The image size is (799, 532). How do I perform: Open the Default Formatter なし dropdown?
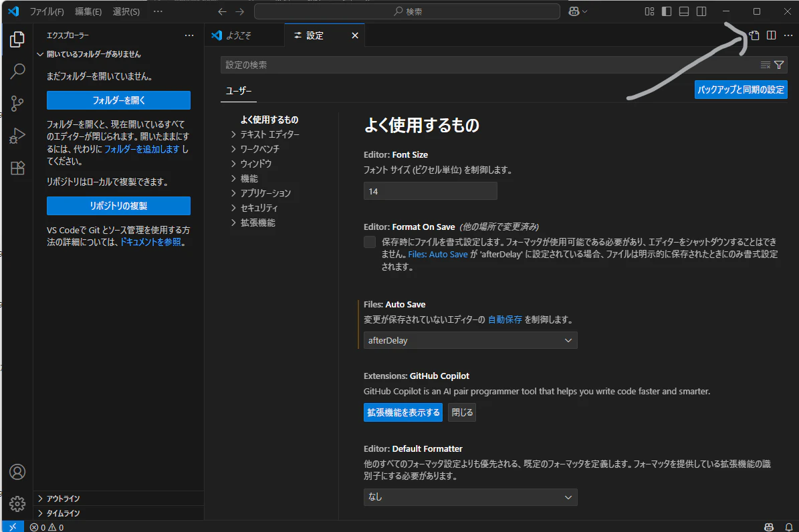click(470, 497)
